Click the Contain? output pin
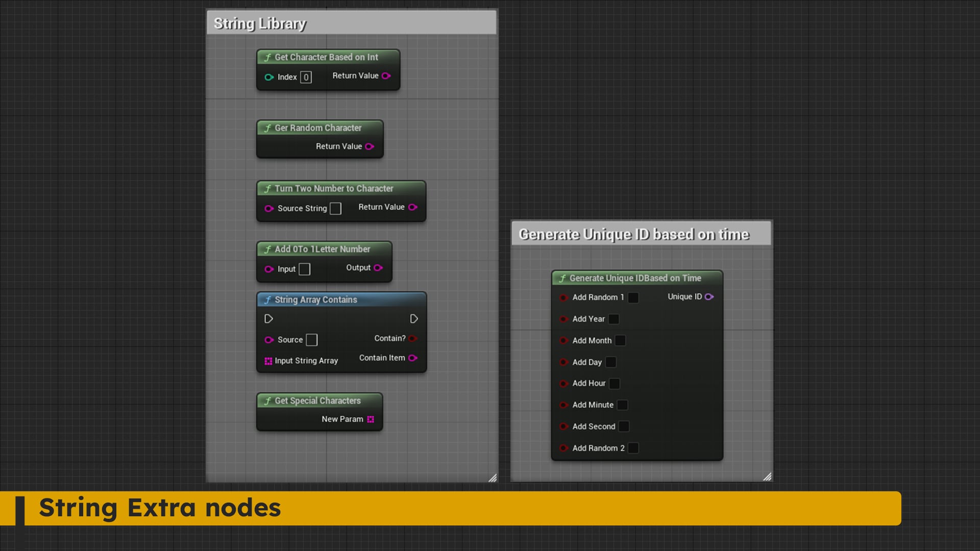Viewport: 980px width, 551px height. coord(413,338)
